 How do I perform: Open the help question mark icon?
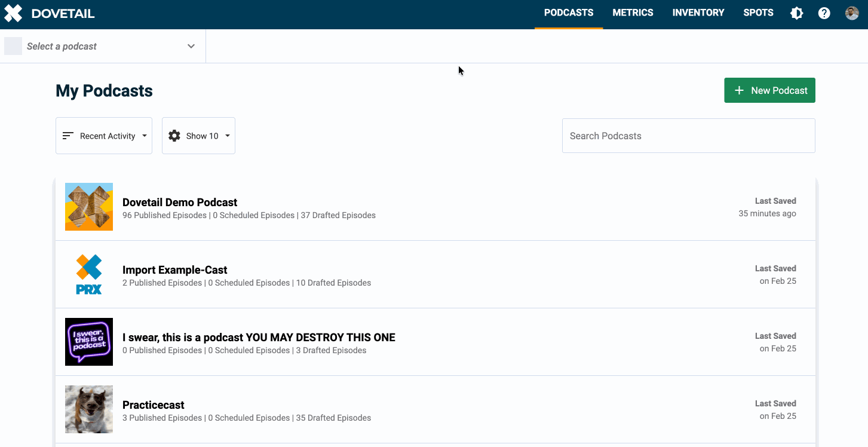point(824,13)
